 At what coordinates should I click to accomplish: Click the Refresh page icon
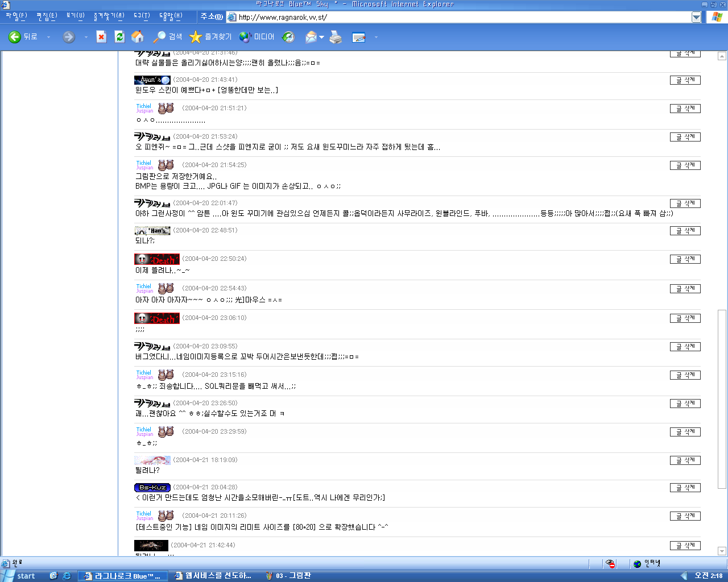point(119,37)
